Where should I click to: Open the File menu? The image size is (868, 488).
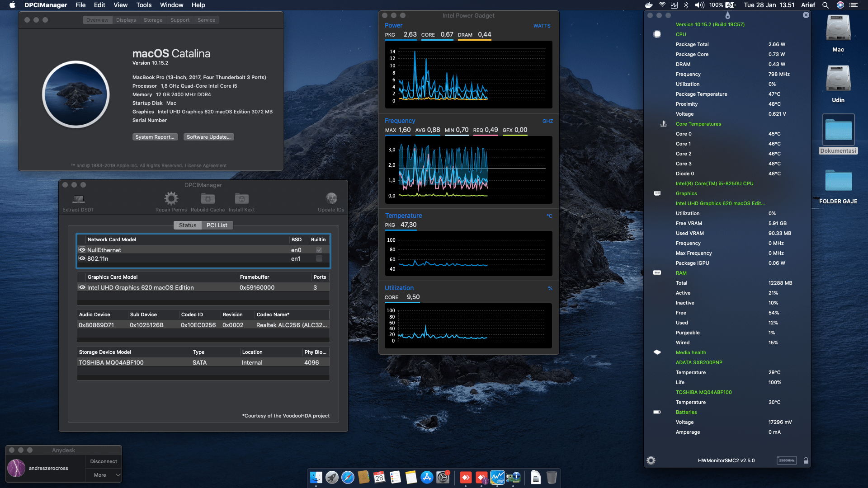[80, 5]
